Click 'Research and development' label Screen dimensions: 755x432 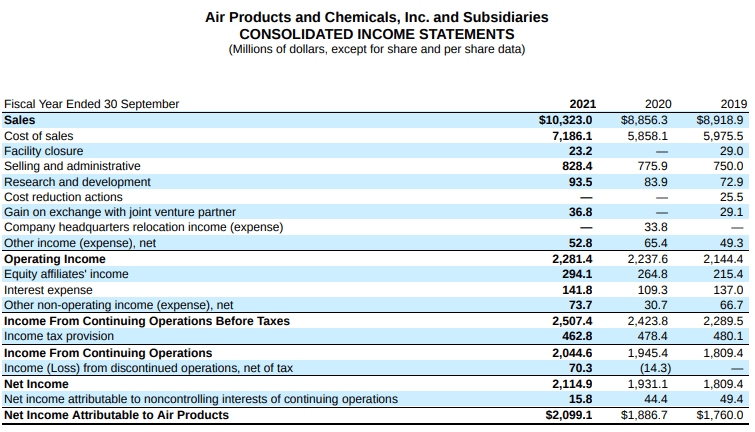pos(77,182)
